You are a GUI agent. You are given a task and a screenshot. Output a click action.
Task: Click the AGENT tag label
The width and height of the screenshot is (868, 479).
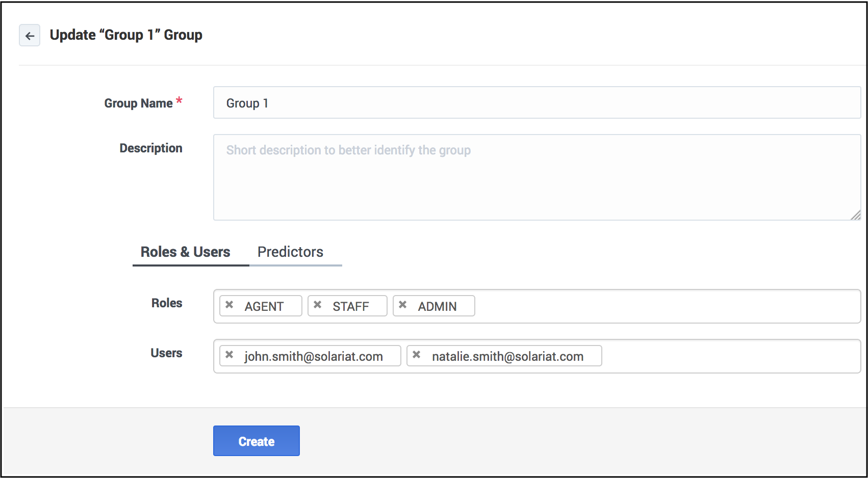pyautogui.click(x=264, y=306)
